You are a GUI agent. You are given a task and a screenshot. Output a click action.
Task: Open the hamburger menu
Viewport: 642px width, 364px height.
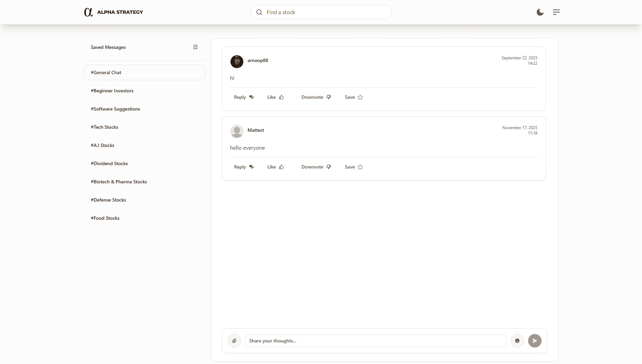[556, 12]
